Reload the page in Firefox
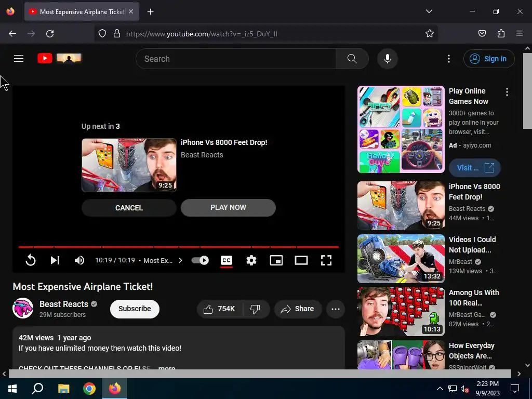The width and height of the screenshot is (532, 399). [50, 34]
